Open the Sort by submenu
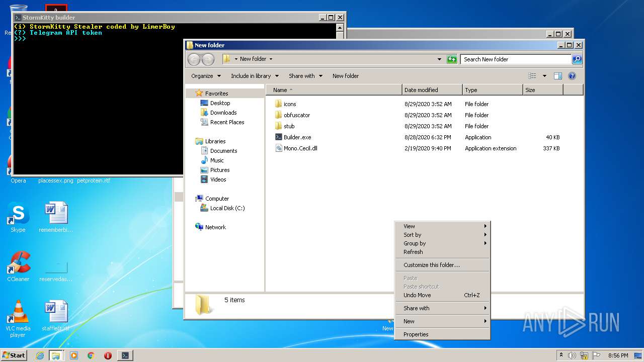This screenshot has width=644, height=362. pyautogui.click(x=442, y=235)
